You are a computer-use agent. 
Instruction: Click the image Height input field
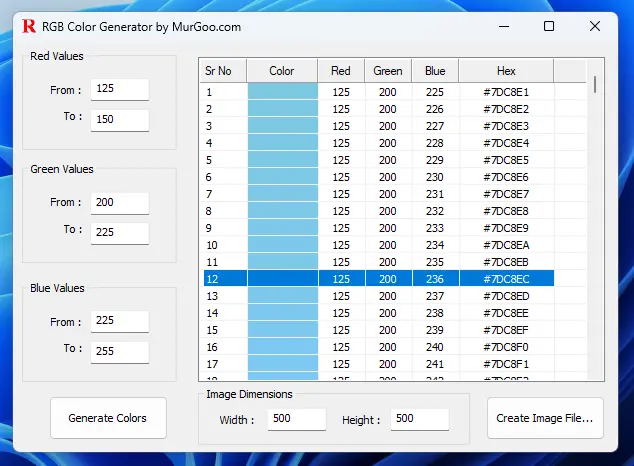click(420, 419)
